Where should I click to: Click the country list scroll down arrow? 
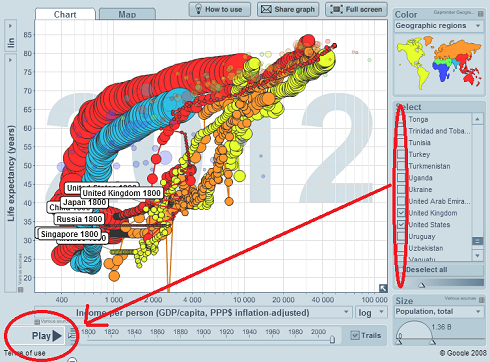pos(477,255)
